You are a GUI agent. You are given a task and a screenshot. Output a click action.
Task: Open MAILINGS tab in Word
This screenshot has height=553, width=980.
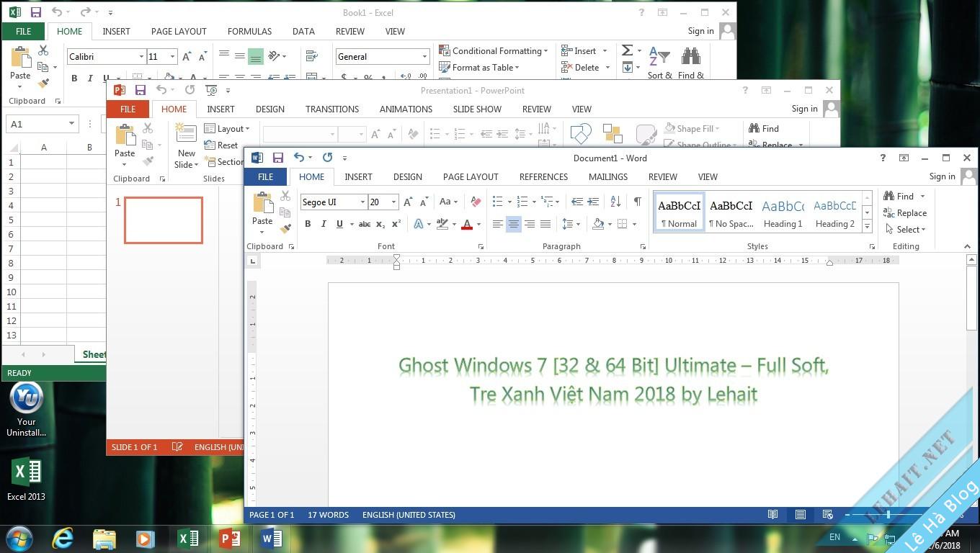tap(607, 176)
